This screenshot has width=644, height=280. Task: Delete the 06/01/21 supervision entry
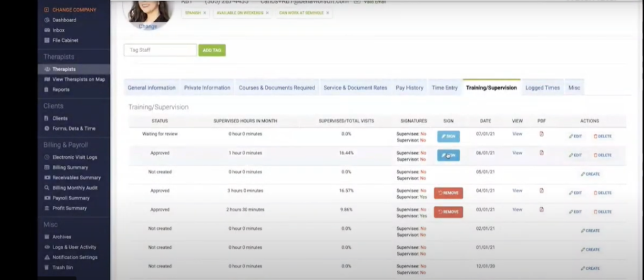coord(602,155)
